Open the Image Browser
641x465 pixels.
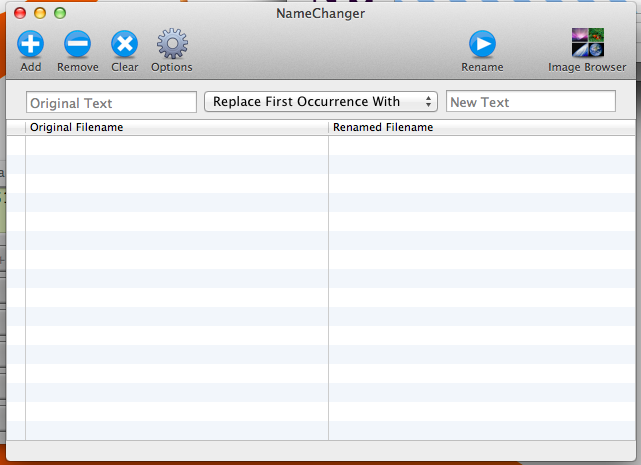(587, 44)
